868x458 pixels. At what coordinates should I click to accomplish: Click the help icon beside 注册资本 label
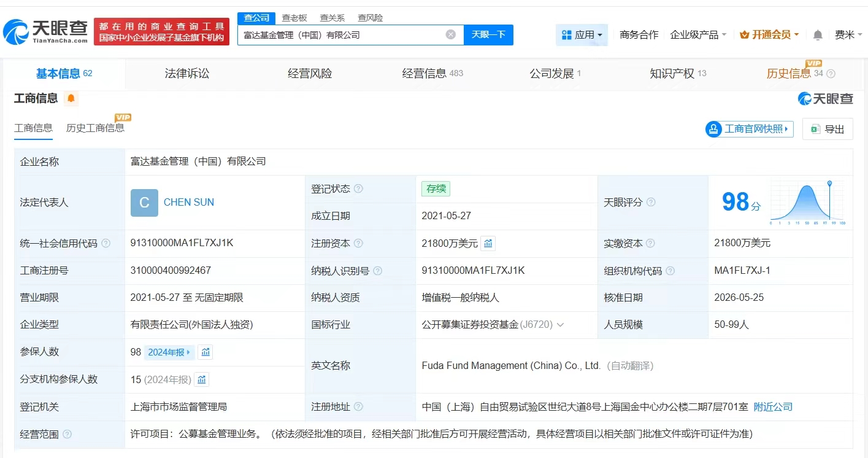pyautogui.click(x=358, y=243)
